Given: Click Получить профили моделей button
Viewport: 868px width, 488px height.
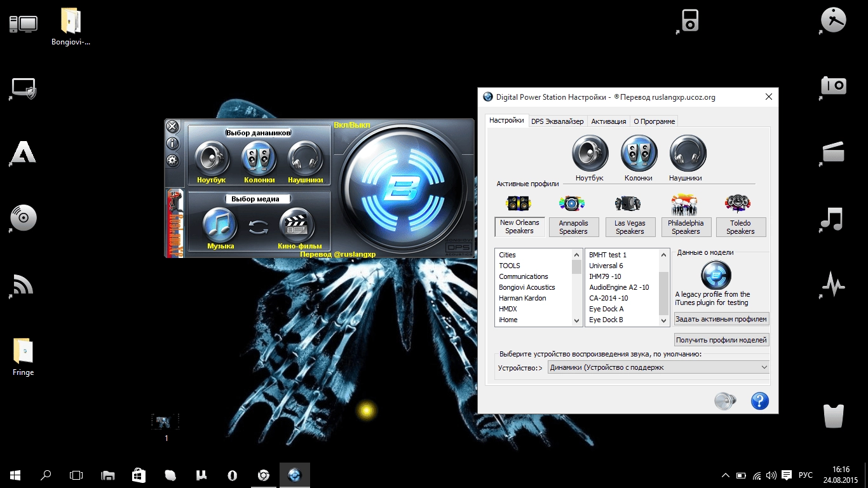Looking at the screenshot, I should (x=721, y=340).
